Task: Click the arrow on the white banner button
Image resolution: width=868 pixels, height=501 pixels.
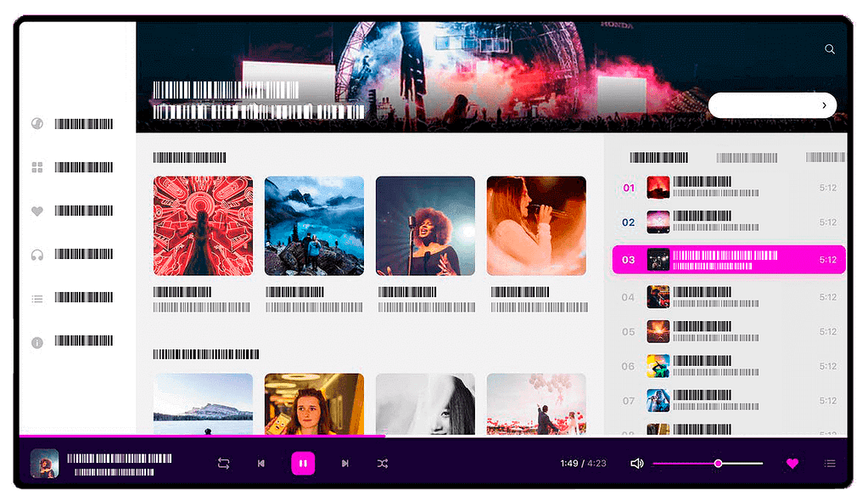Action: pyautogui.click(x=824, y=105)
